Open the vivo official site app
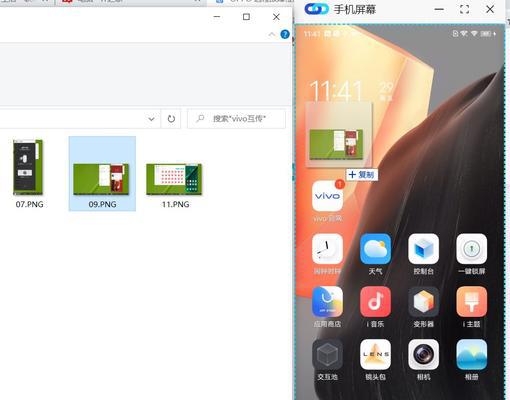The height and width of the screenshot is (400, 510). [327, 196]
